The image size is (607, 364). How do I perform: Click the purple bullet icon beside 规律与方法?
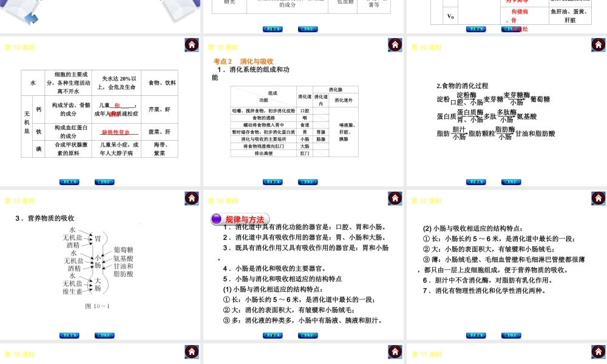(x=217, y=219)
